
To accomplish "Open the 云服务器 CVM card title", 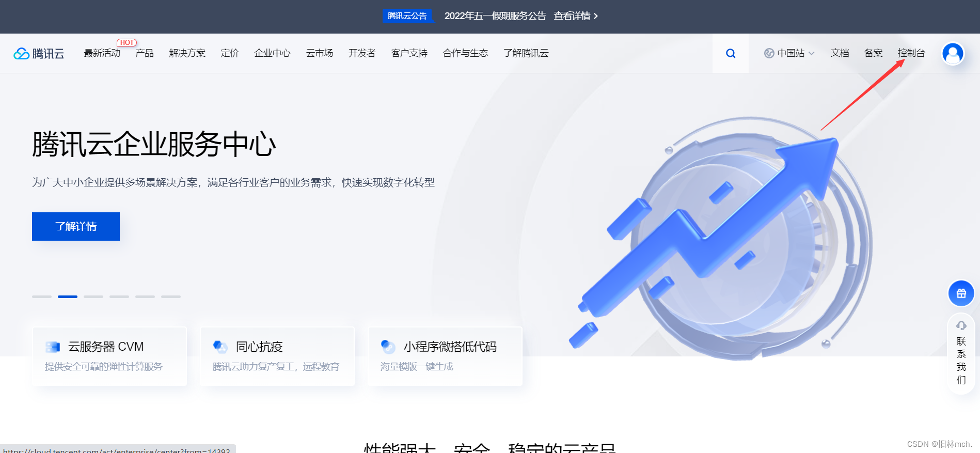I will coord(106,347).
